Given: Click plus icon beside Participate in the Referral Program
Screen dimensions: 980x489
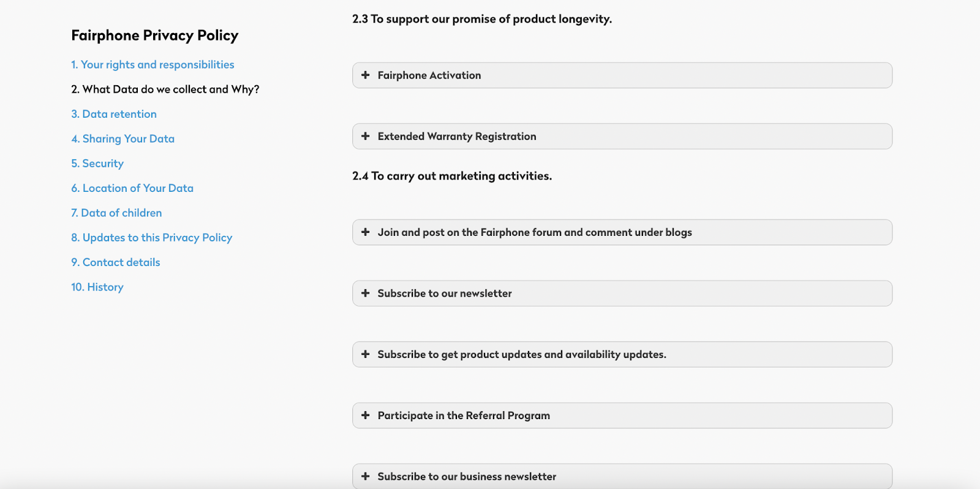Looking at the screenshot, I should click(x=366, y=415).
